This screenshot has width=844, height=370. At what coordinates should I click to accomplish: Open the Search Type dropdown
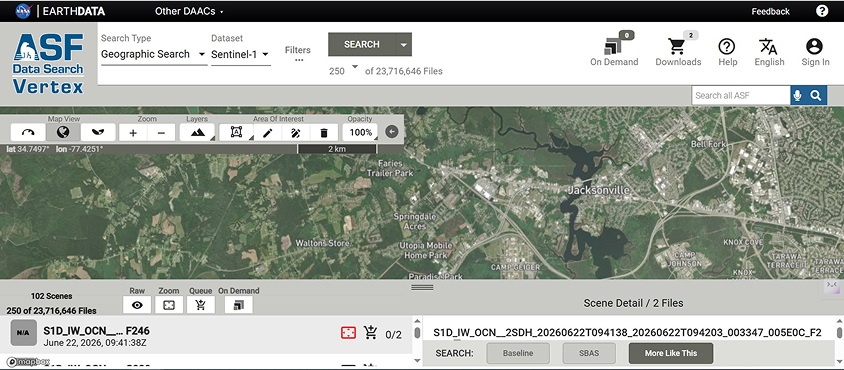(x=154, y=54)
